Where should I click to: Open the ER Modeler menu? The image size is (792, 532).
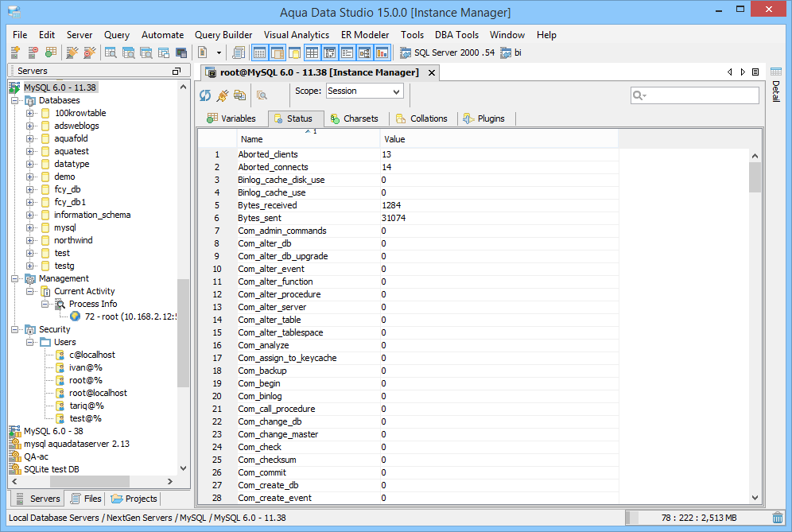tap(365, 35)
